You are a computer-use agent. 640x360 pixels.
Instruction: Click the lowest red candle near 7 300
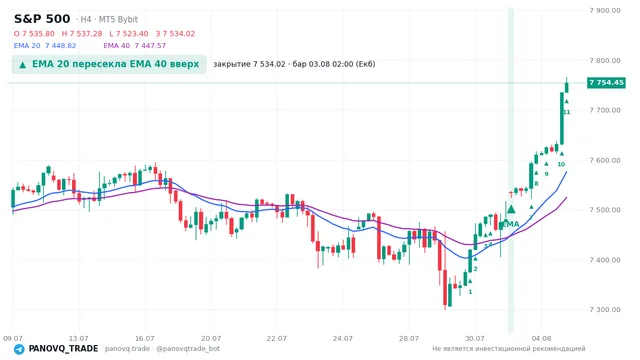coord(445,287)
